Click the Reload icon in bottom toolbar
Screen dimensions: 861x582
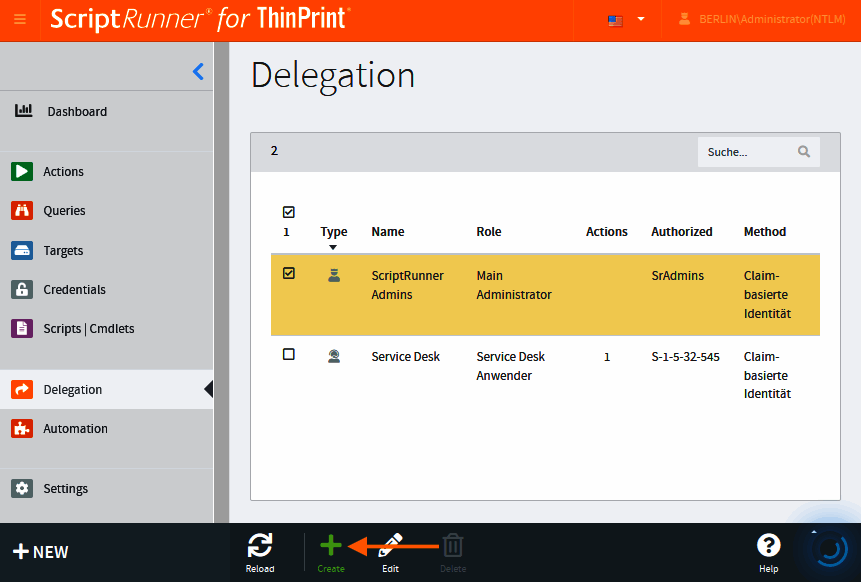pos(260,545)
